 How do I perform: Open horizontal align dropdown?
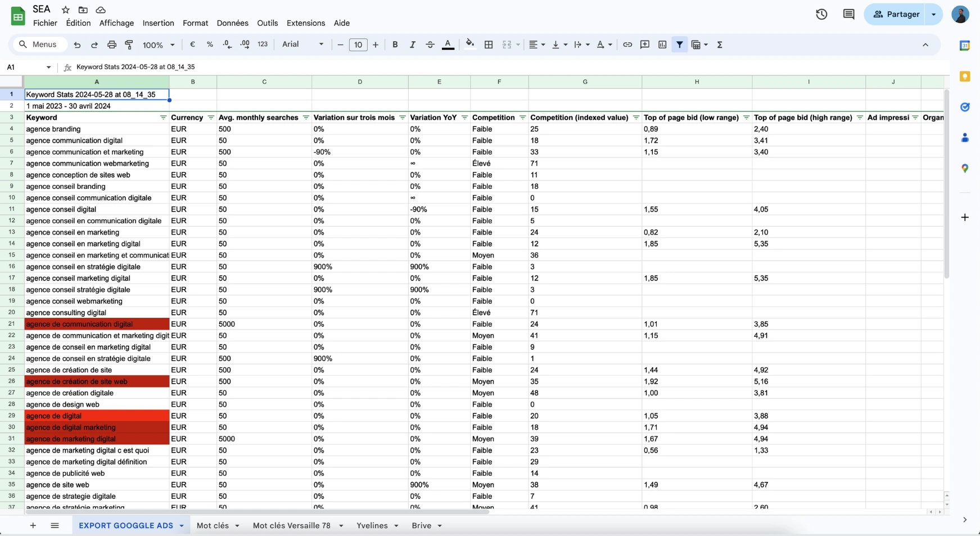tap(537, 44)
